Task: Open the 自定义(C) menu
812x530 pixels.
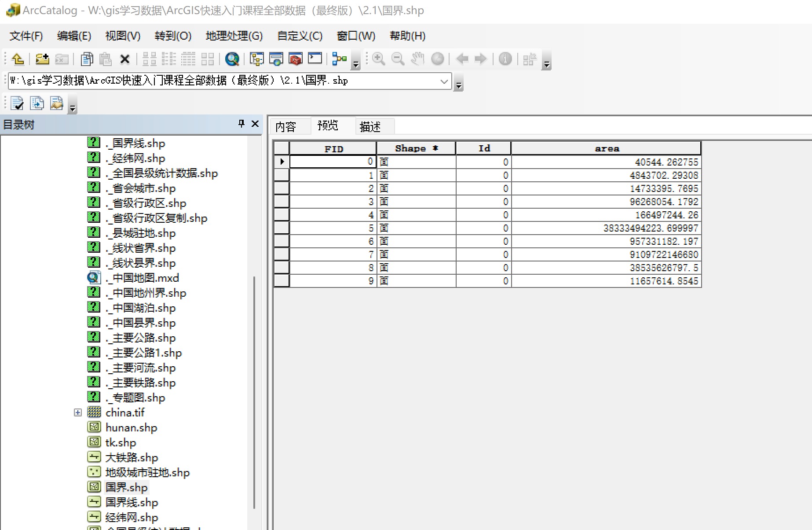Action: [300, 36]
